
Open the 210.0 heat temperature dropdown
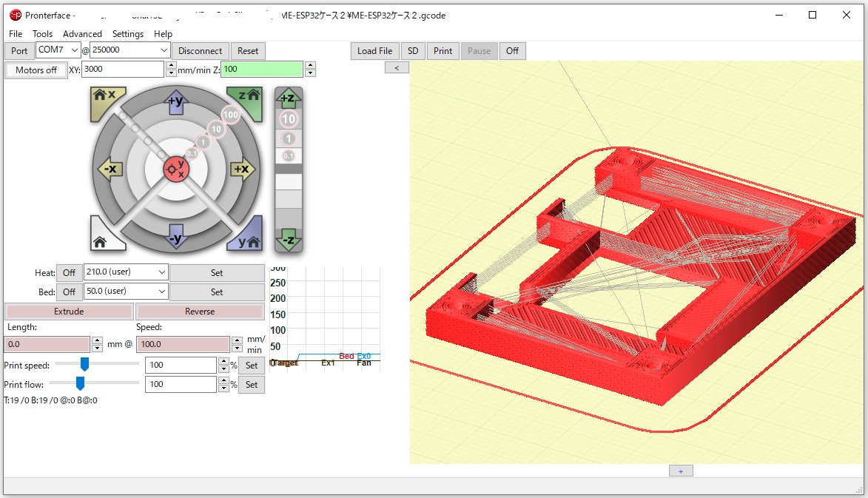click(x=162, y=272)
